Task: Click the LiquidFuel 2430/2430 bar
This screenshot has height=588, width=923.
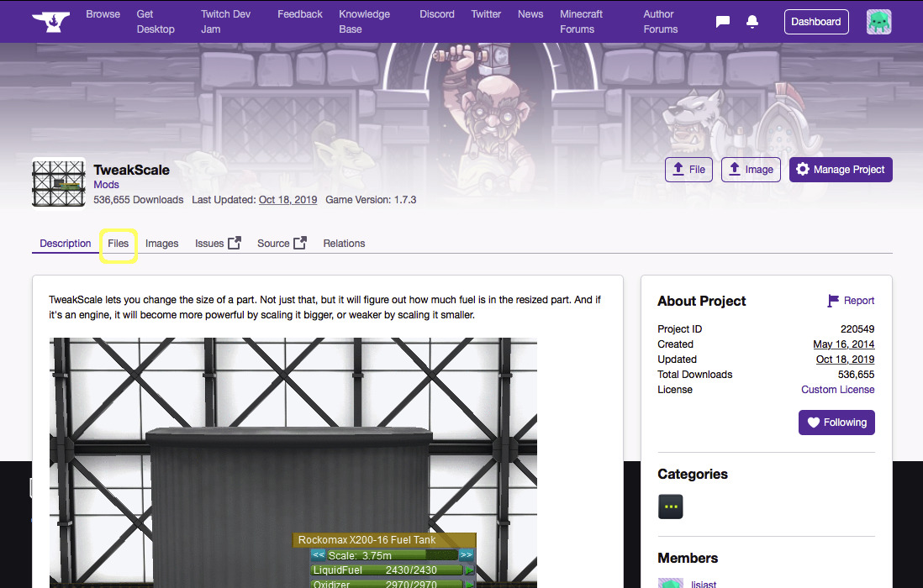Action: (x=387, y=570)
